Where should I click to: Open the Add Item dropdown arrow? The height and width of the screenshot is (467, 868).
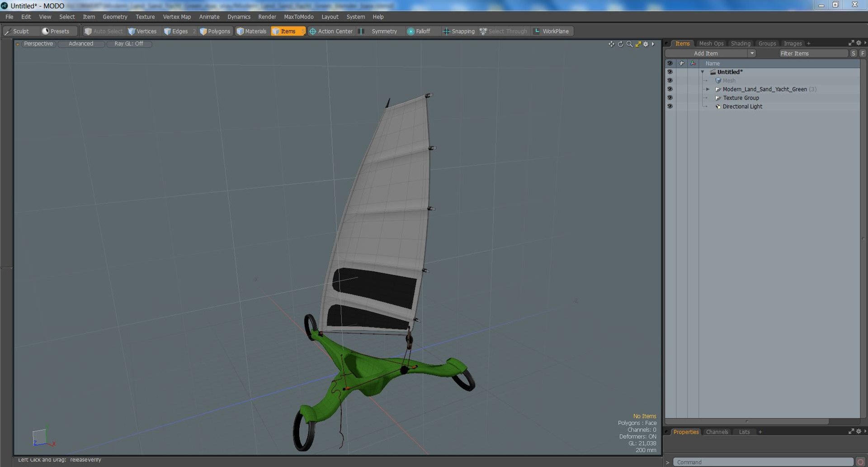click(752, 53)
